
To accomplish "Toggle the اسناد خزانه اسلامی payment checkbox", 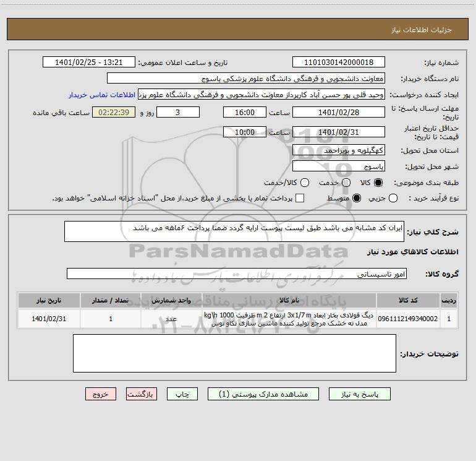I will point(300,198).
